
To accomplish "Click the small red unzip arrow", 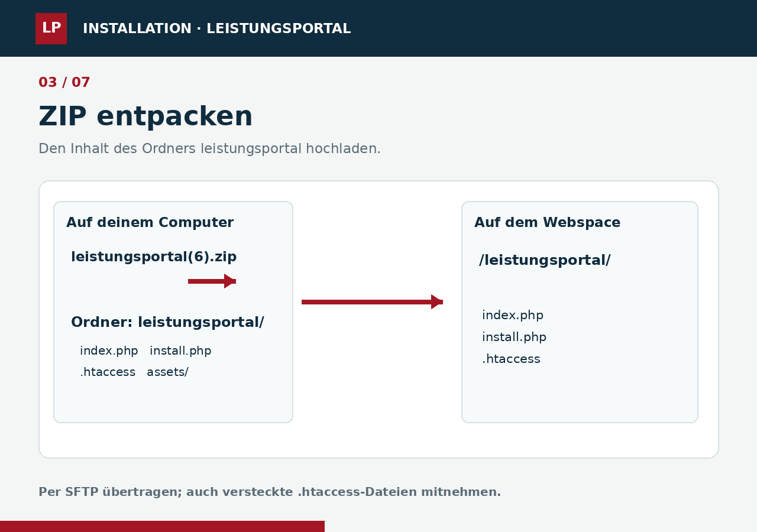I will [212, 281].
